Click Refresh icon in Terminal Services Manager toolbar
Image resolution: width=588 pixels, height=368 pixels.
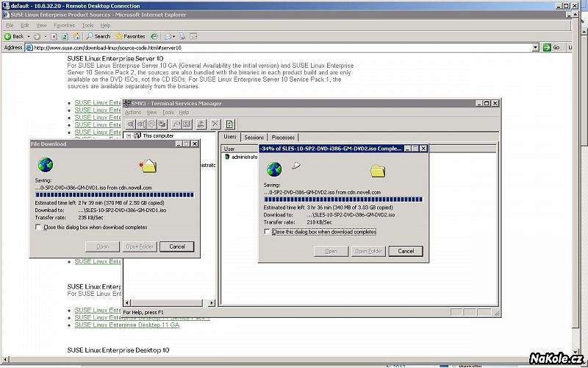coord(229,124)
